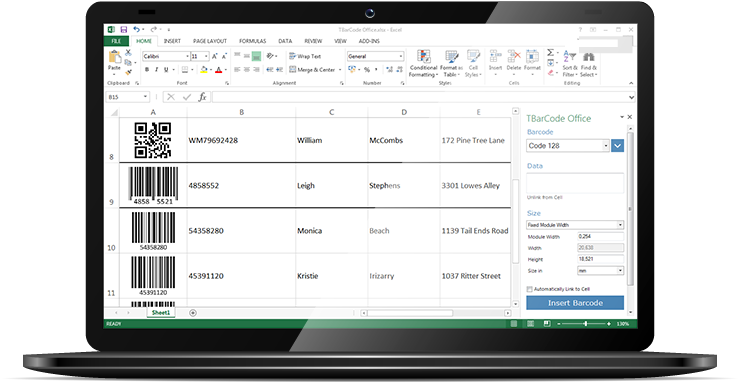Apply Underline formatting
This screenshot has width=739, height=382.
click(x=166, y=70)
